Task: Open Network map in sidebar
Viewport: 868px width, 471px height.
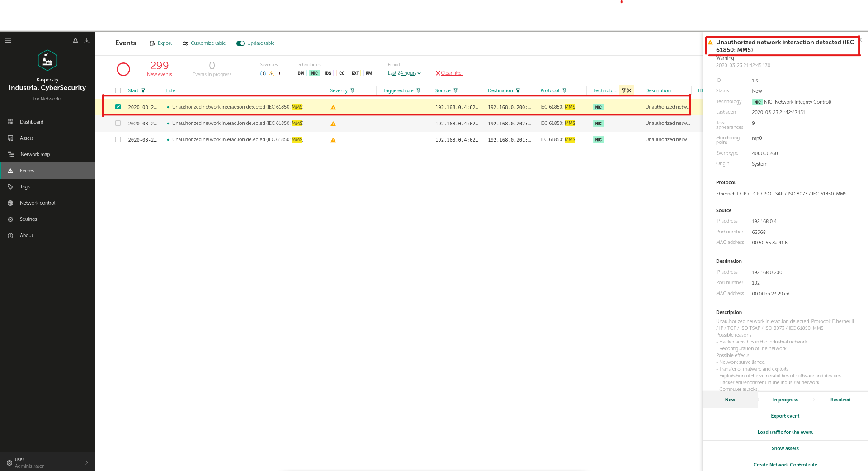Action: point(35,154)
